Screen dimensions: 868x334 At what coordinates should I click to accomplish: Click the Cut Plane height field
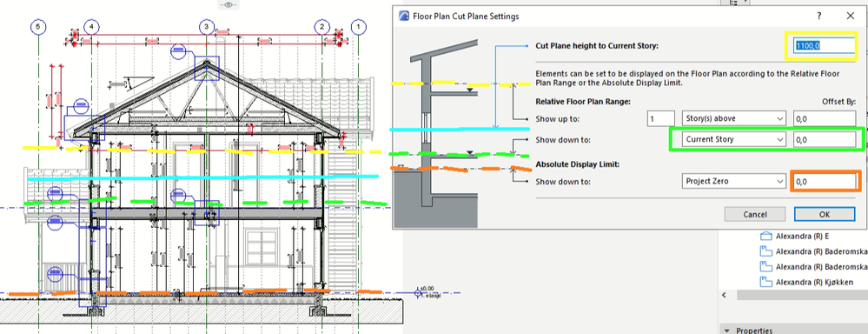[x=821, y=46]
